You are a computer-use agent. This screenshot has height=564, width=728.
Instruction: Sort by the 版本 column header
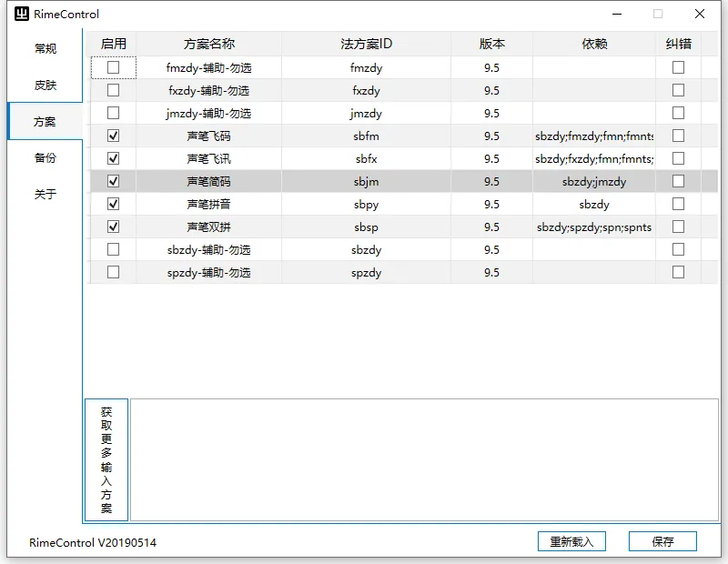click(x=491, y=44)
